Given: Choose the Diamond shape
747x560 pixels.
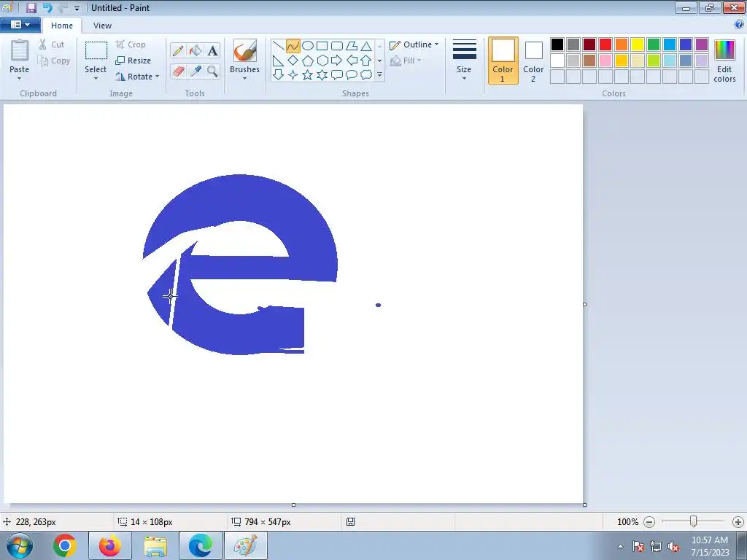Looking at the screenshot, I should (x=293, y=61).
